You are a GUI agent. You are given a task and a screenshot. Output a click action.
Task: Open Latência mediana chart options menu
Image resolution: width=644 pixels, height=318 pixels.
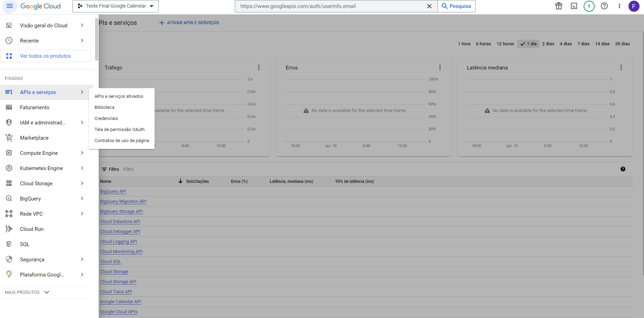[x=621, y=68]
